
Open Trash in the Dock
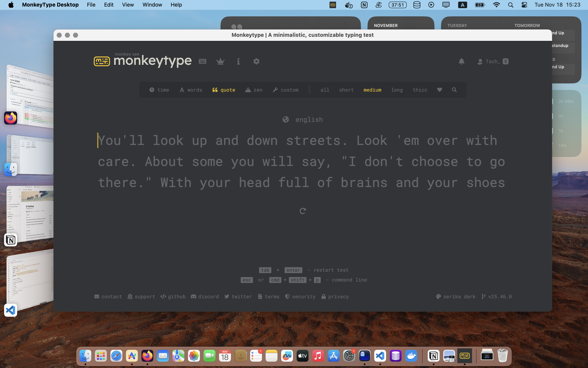502,356
